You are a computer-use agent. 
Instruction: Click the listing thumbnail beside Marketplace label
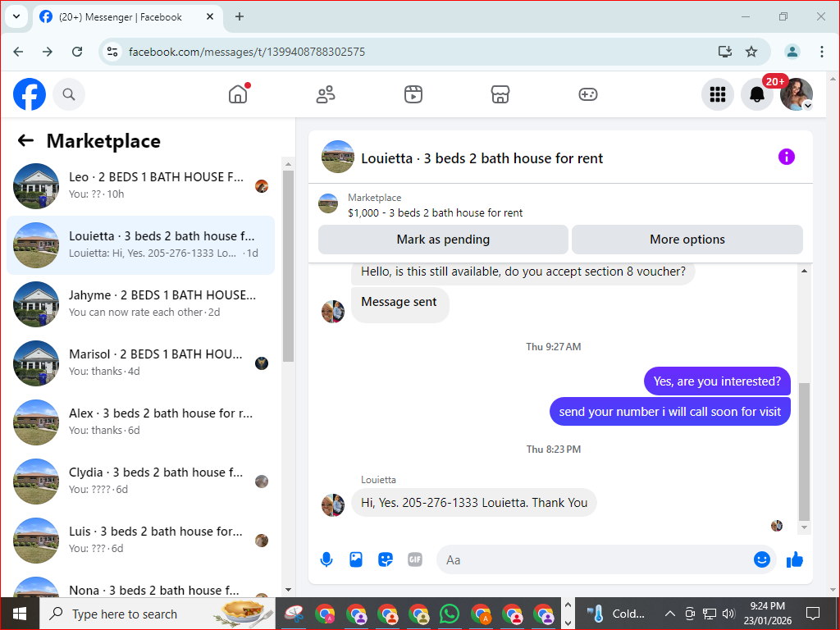point(328,203)
